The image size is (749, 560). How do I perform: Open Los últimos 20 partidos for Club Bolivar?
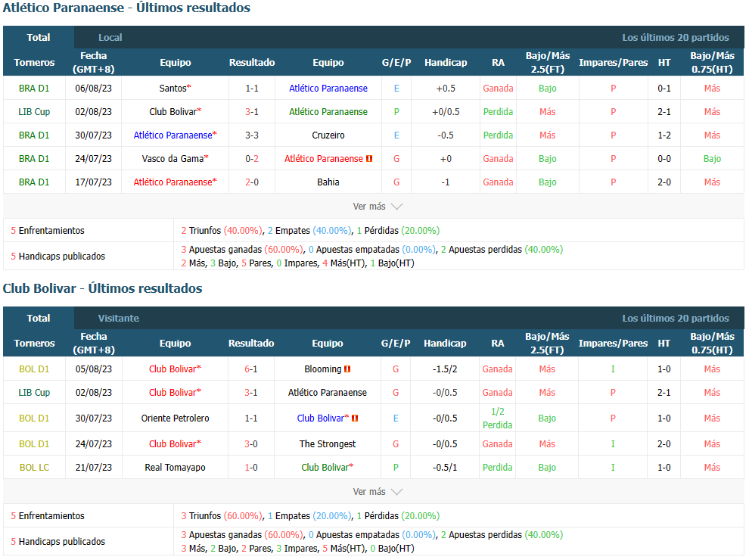point(676,319)
